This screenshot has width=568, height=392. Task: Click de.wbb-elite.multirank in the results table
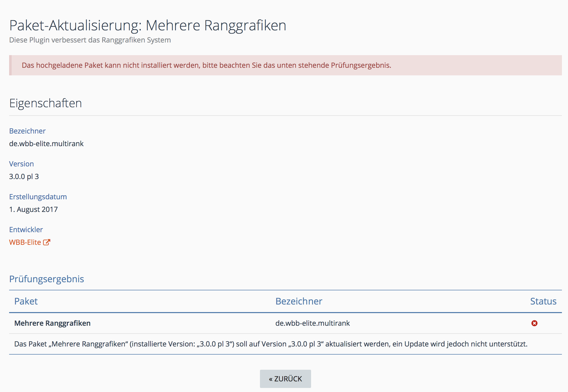click(312, 323)
